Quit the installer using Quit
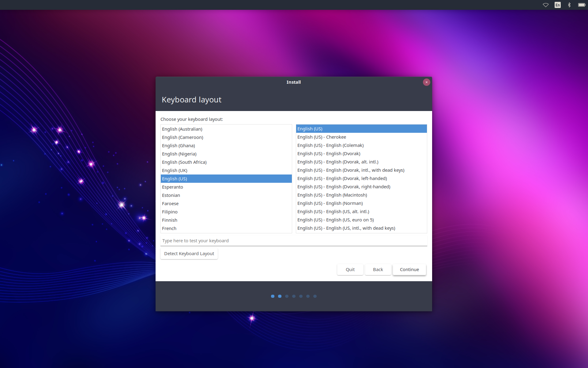Image resolution: width=588 pixels, height=368 pixels. tap(350, 270)
